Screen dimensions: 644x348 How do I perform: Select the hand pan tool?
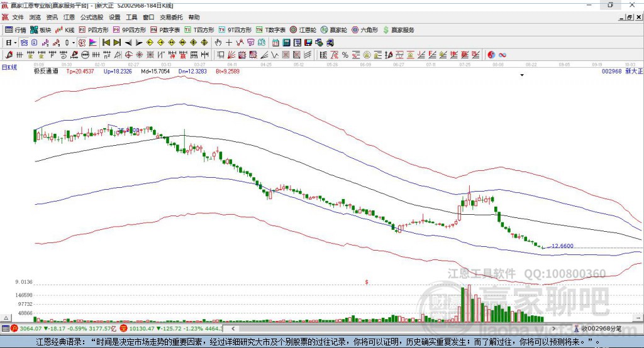coord(218,43)
